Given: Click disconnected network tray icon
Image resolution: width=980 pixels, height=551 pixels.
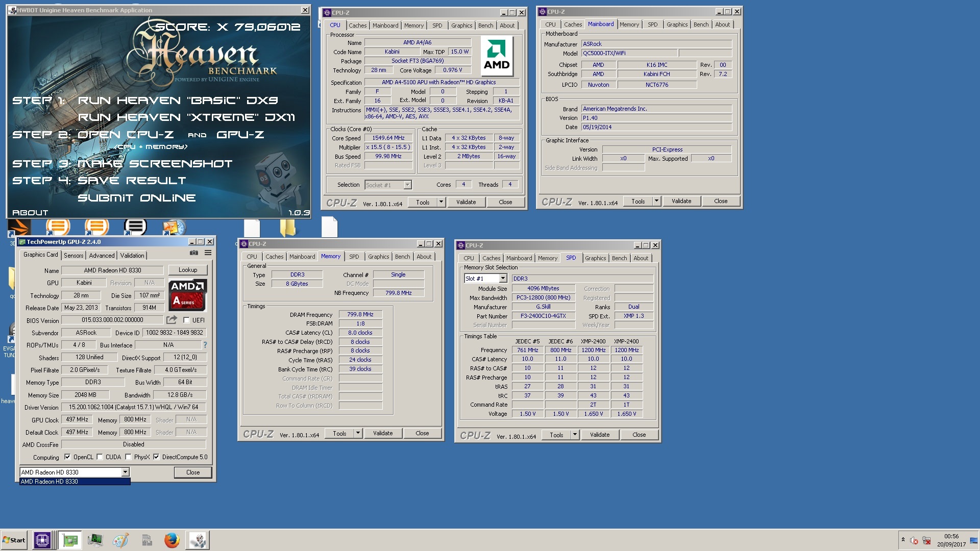Looking at the screenshot, I should click(x=927, y=541).
